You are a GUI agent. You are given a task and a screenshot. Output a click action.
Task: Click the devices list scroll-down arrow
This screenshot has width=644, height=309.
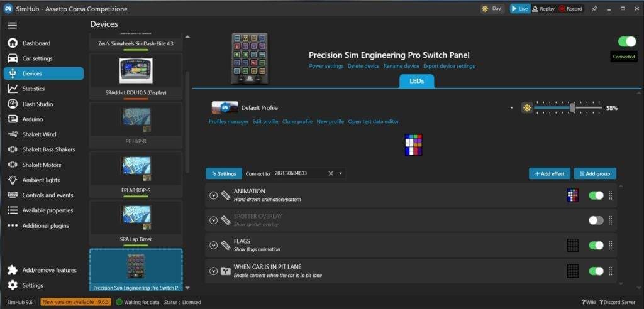tap(187, 288)
